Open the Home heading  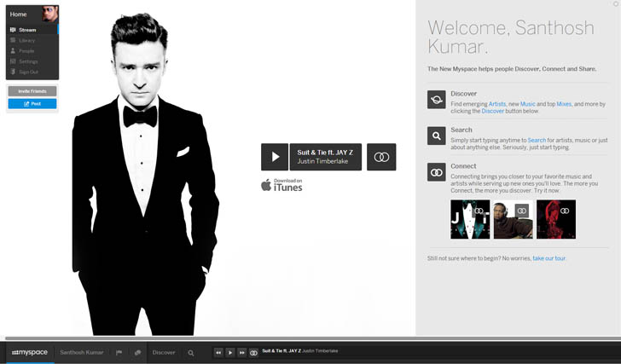(18, 14)
